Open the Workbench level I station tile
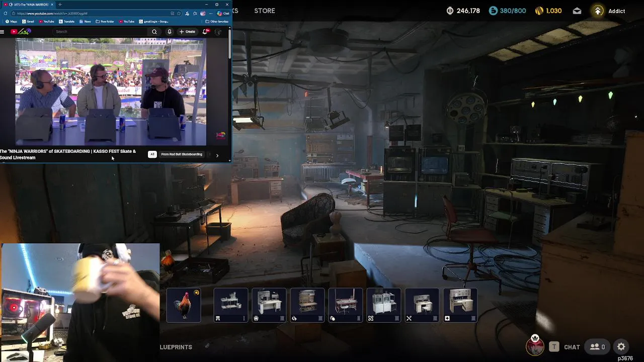The height and width of the screenshot is (362, 644). tap(231, 305)
